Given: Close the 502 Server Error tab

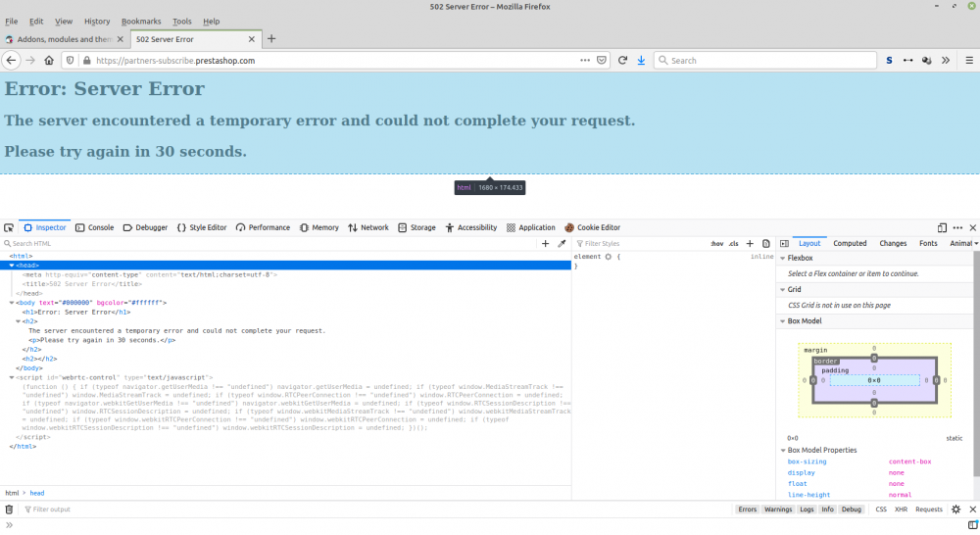Looking at the screenshot, I should (251, 39).
